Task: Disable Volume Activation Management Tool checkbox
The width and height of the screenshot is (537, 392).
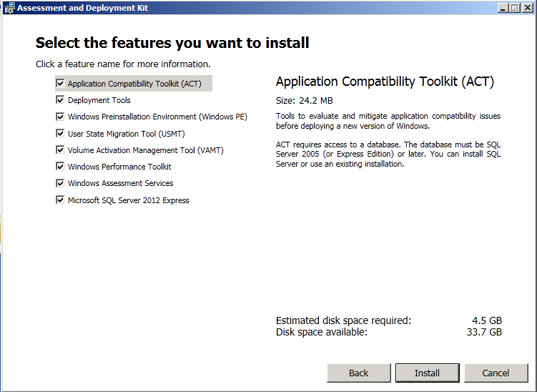Action: click(x=60, y=150)
